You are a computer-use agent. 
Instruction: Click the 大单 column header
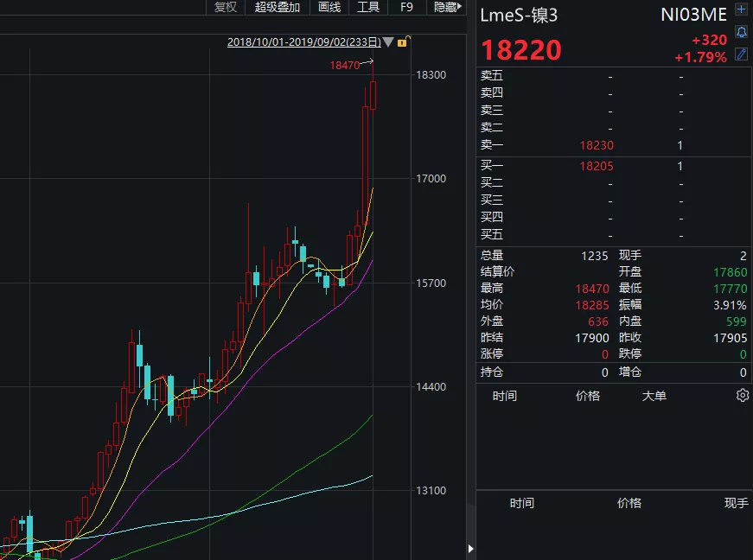point(654,396)
